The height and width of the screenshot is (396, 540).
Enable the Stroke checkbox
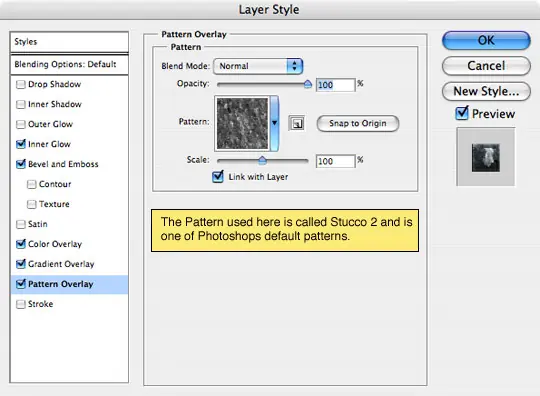(x=21, y=304)
